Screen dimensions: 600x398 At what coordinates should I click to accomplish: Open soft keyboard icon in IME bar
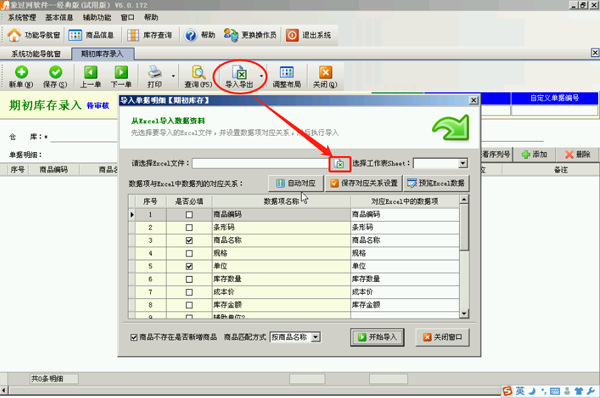555,391
